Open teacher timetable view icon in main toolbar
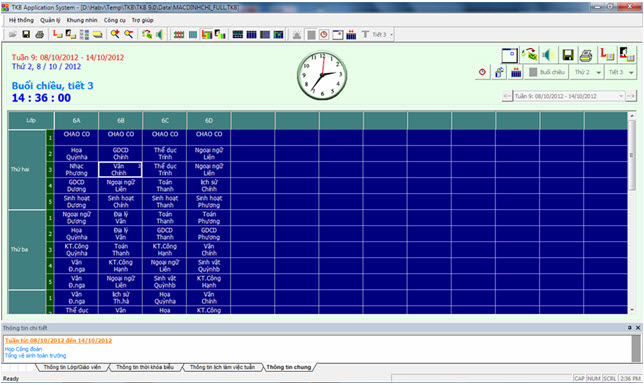Screen dimensions: 644x385 click(x=71, y=35)
